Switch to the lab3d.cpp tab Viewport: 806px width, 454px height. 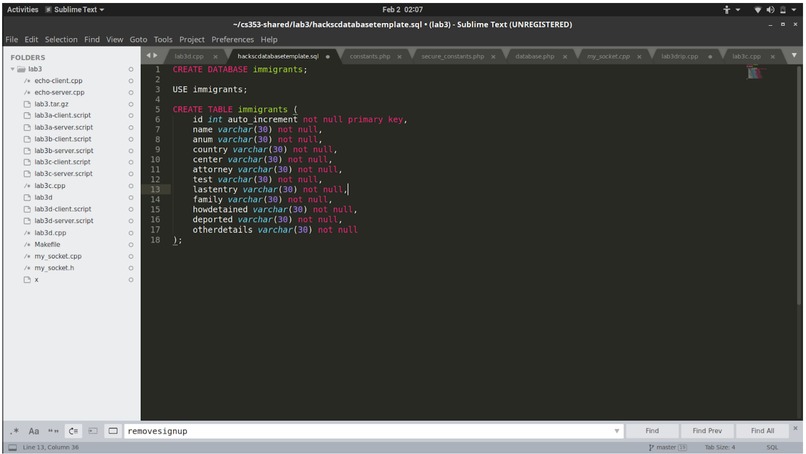coord(189,57)
